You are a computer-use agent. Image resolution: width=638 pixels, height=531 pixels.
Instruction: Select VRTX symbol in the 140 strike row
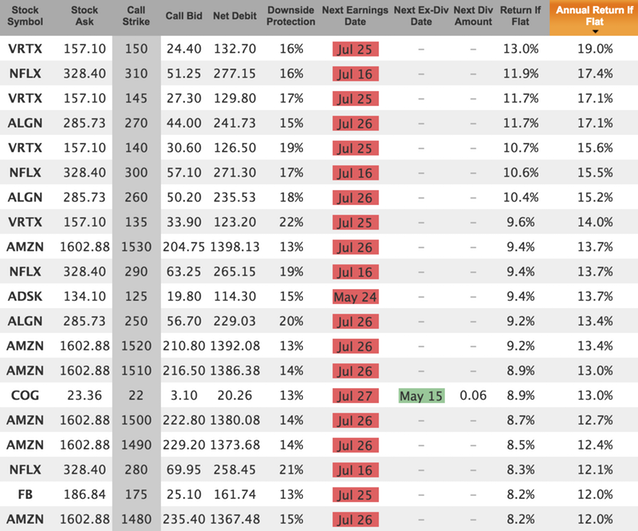click(x=25, y=148)
